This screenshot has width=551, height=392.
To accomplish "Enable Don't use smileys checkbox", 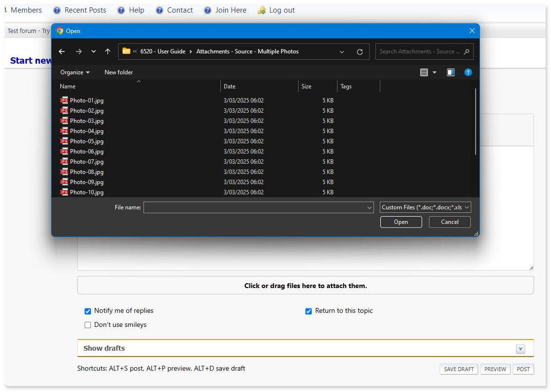I will [88, 325].
